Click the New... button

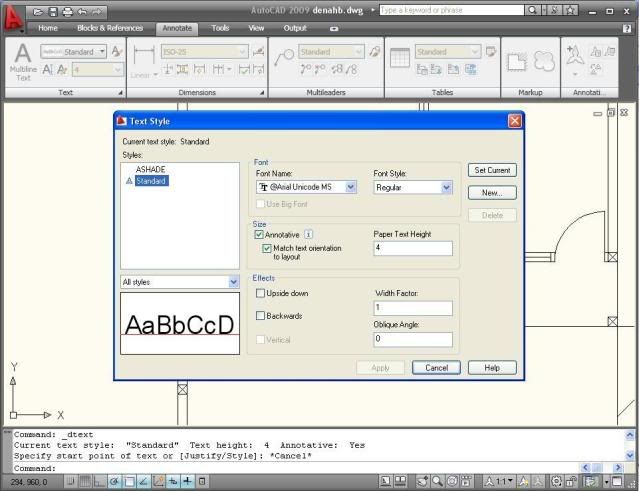pos(492,193)
